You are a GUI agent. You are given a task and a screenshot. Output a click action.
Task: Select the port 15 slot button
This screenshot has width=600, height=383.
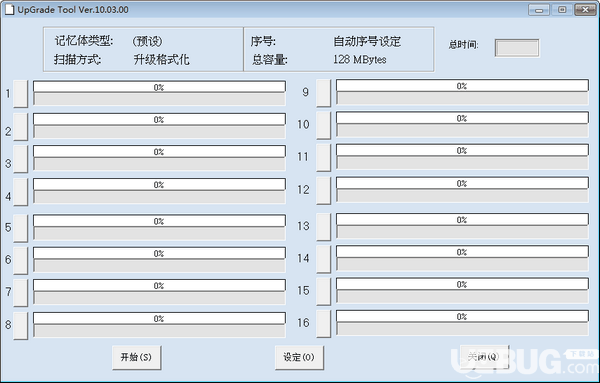pyautogui.click(x=324, y=292)
